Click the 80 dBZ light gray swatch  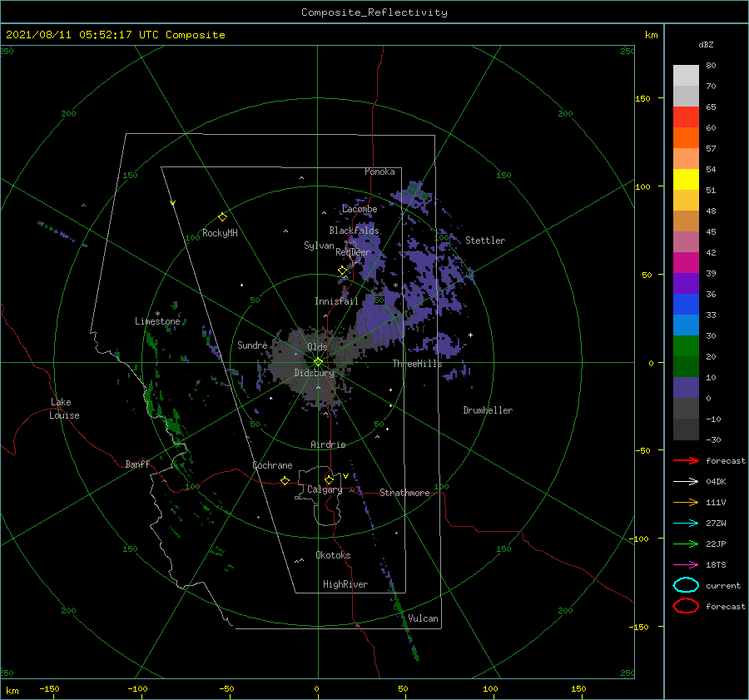[x=686, y=76]
